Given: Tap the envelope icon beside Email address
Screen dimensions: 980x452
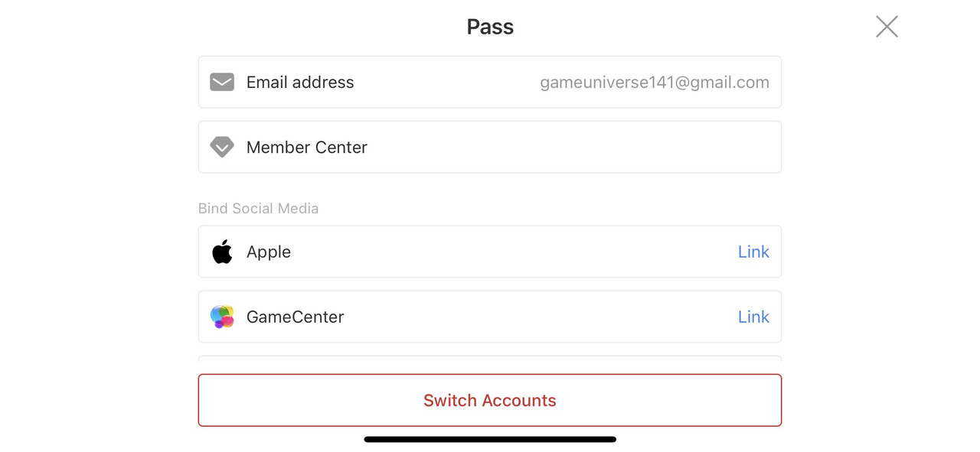Looking at the screenshot, I should pos(222,82).
